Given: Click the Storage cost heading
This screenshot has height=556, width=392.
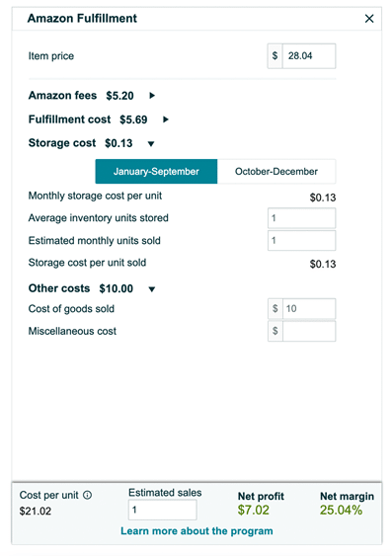Looking at the screenshot, I should [x=62, y=143].
